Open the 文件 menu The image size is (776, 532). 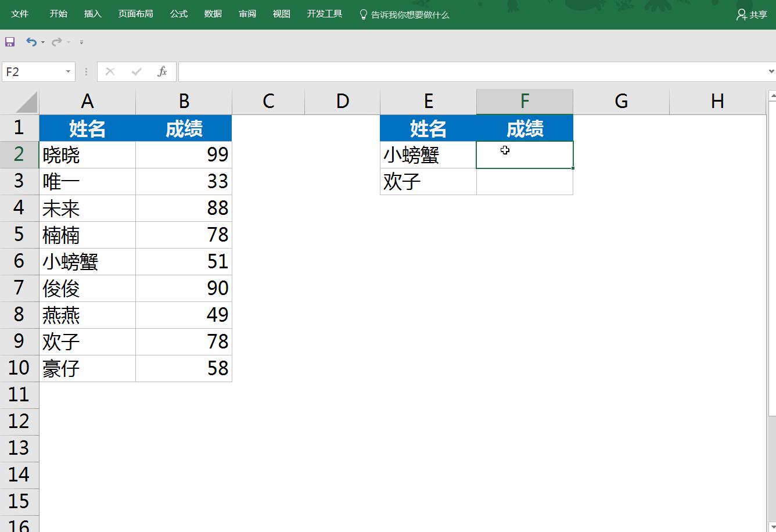point(20,14)
